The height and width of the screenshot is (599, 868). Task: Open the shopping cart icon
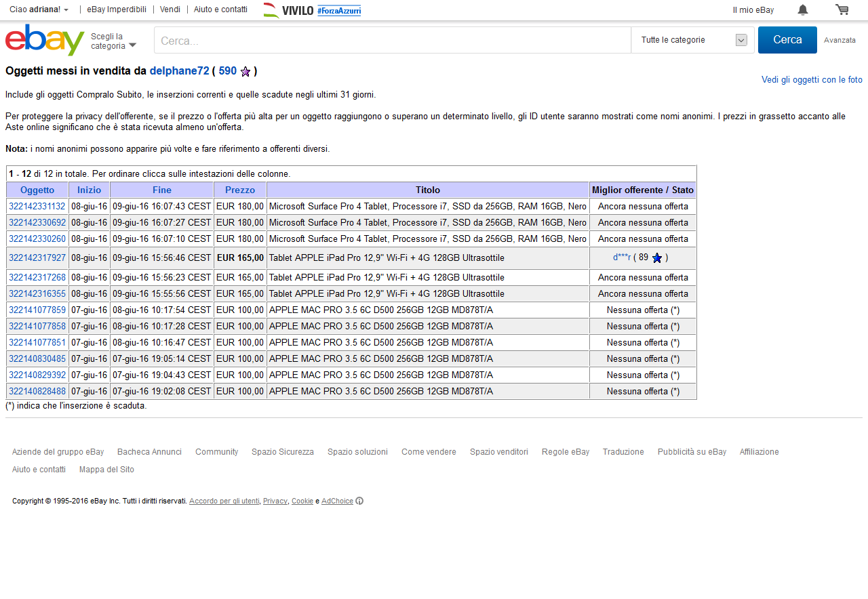(842, 9)
